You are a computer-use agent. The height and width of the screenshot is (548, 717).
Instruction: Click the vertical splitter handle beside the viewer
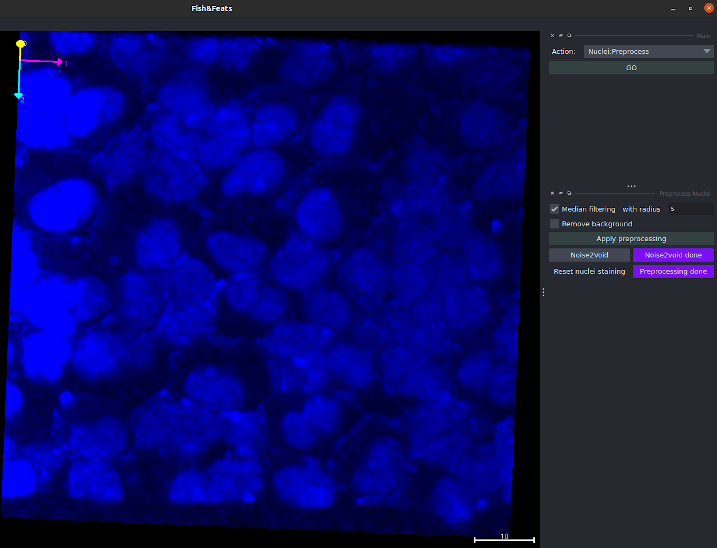[x=543, y=292]
